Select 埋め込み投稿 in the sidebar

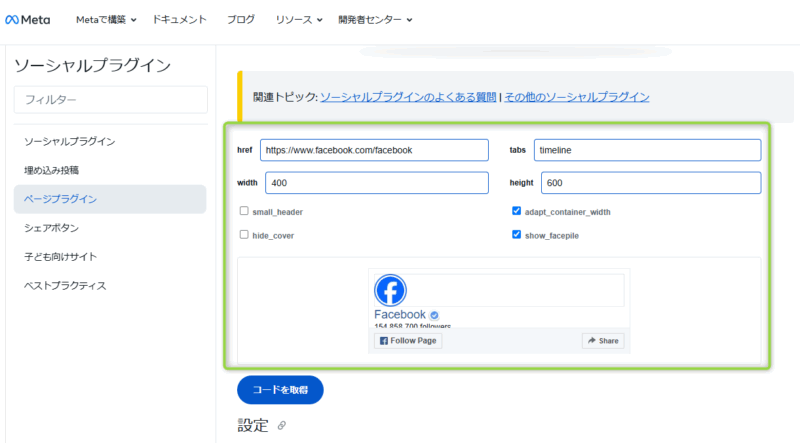(52, 170)
